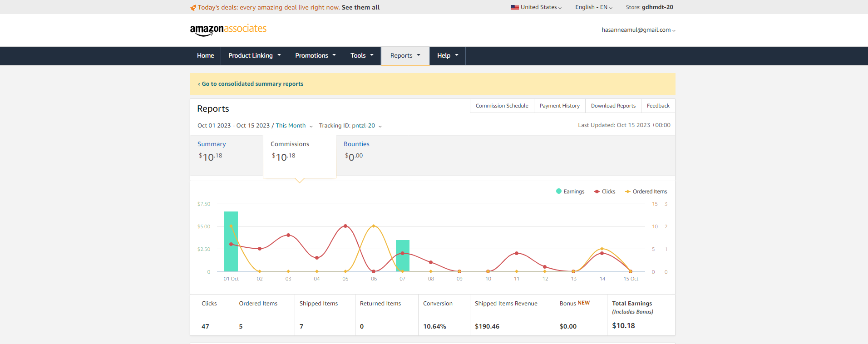Screen dimensions: 868x344
Task: Click the Last Updated Oct 15 2023 text
Action: point(624,125)
